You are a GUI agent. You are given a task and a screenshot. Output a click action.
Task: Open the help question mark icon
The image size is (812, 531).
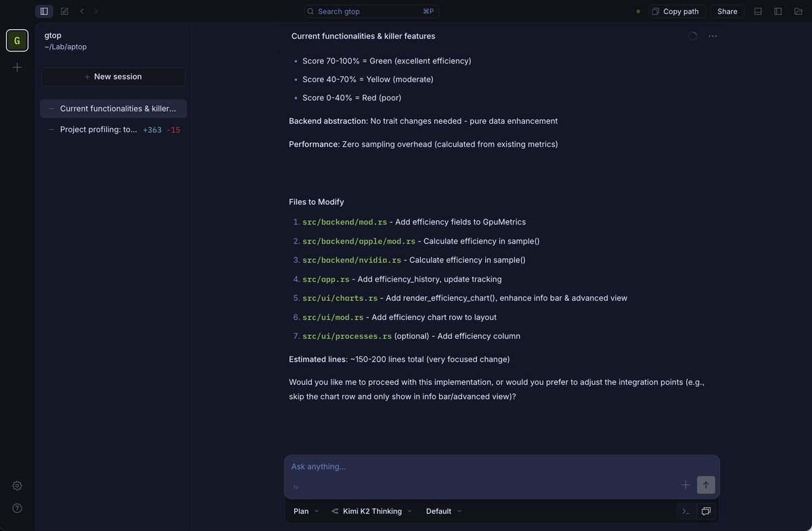point(17,508)
